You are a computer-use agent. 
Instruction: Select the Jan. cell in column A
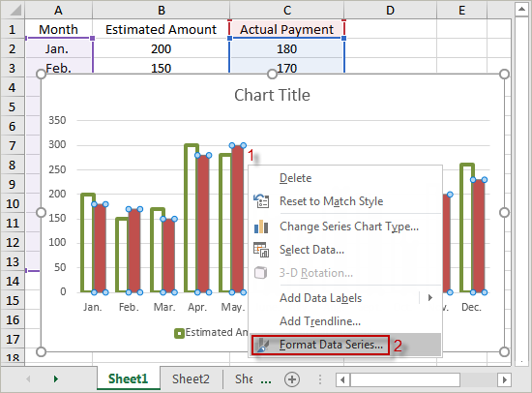[58, 49]
